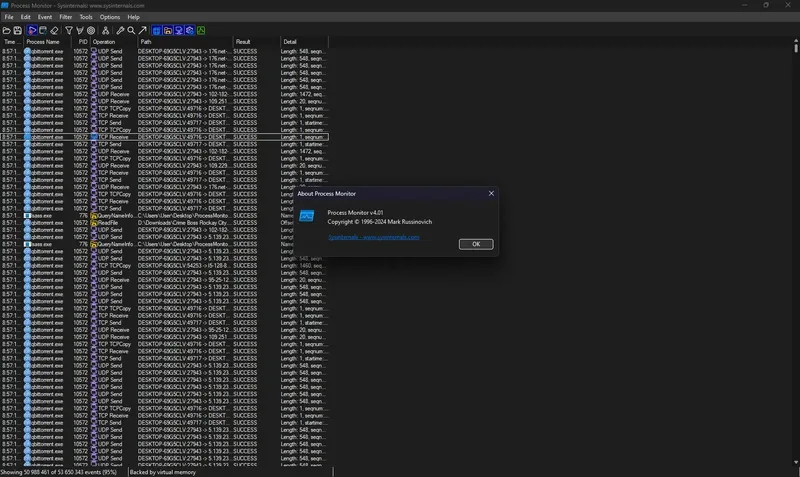800x477 pixels.
Task: Click the Process Monitor title bar app icon
Action: 5,6
